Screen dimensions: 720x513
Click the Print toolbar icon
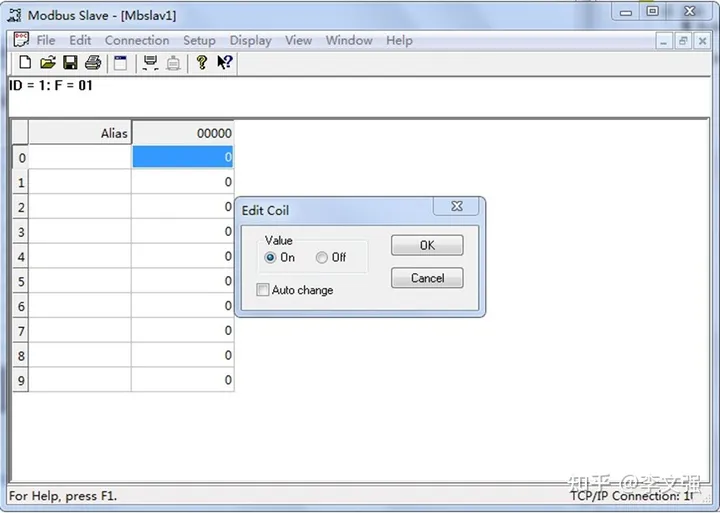[93, 62]
